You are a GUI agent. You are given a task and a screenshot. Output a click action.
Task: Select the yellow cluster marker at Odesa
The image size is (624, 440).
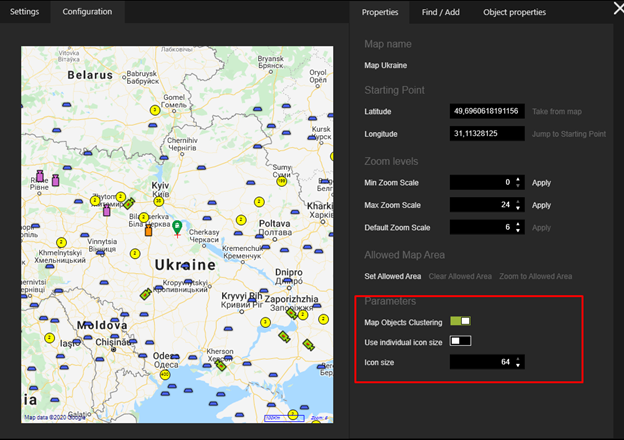click(x=165, y=374)
